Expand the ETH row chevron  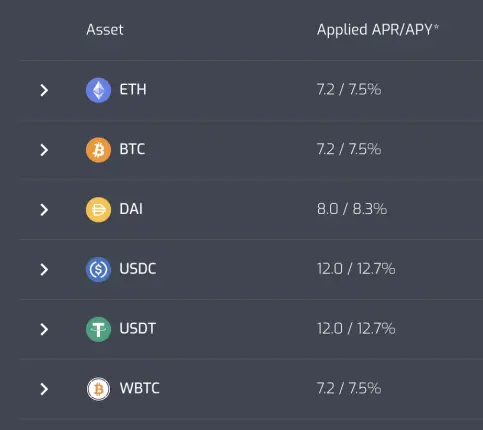[44, 90]
